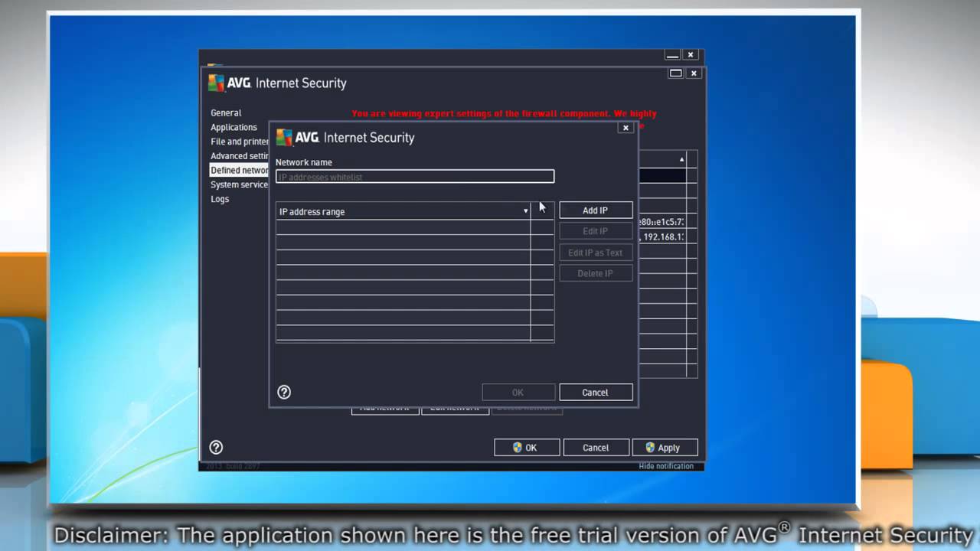The width and height of the screenshot is (980, 551).
Task: Maximize the firewall settings window
Action: point(675,73)
